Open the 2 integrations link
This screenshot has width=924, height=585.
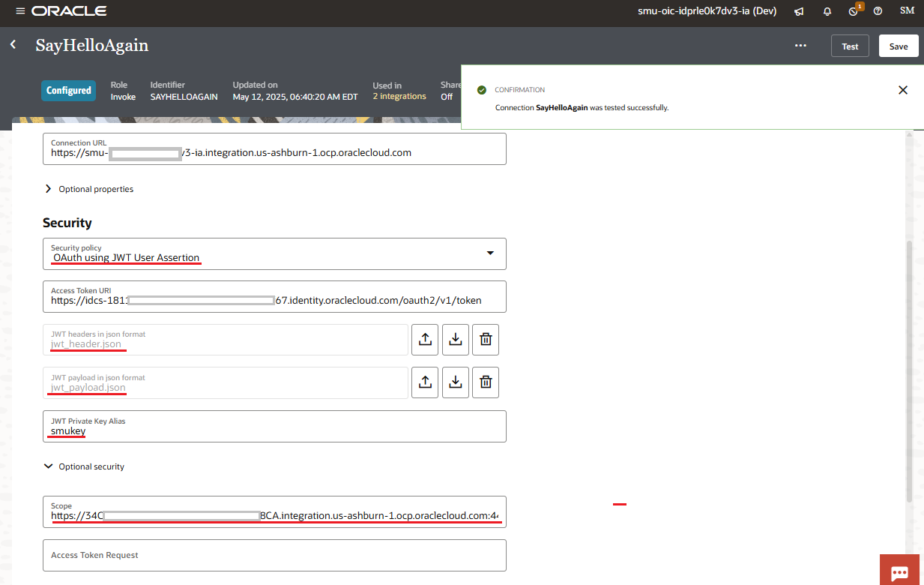(x=399, y=97)
